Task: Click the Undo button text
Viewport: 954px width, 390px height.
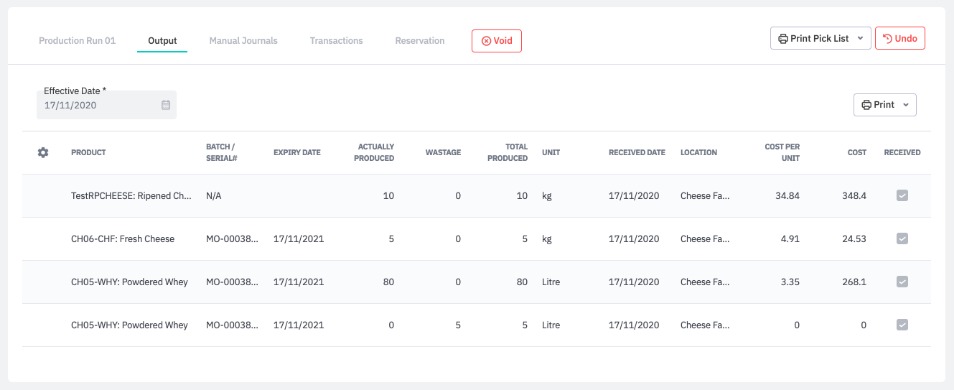Action: pyautogui.click(x=906, y=38)
